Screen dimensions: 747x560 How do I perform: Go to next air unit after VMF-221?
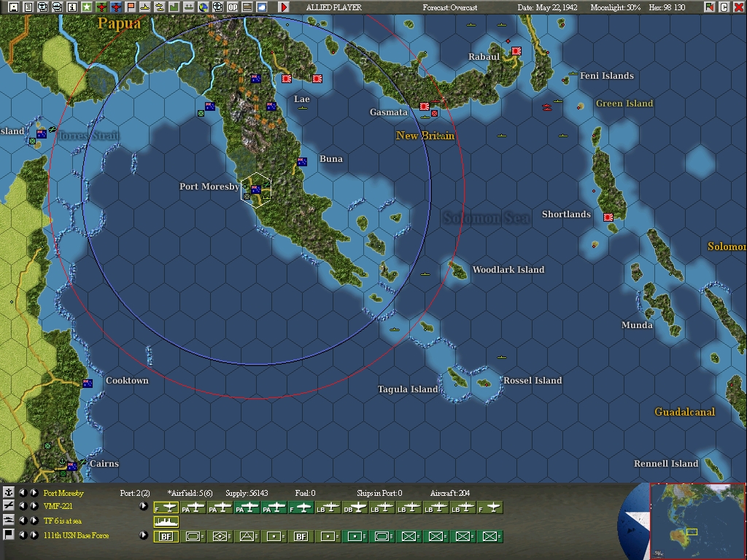[x=34, y=506]
